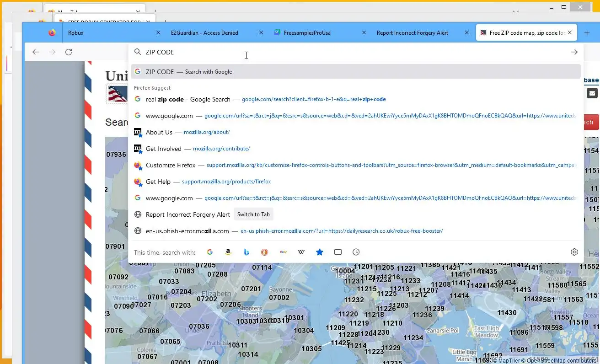Choose ZIP CODE — Search with Google suggestion
The image size is (600, 364).
356,72
